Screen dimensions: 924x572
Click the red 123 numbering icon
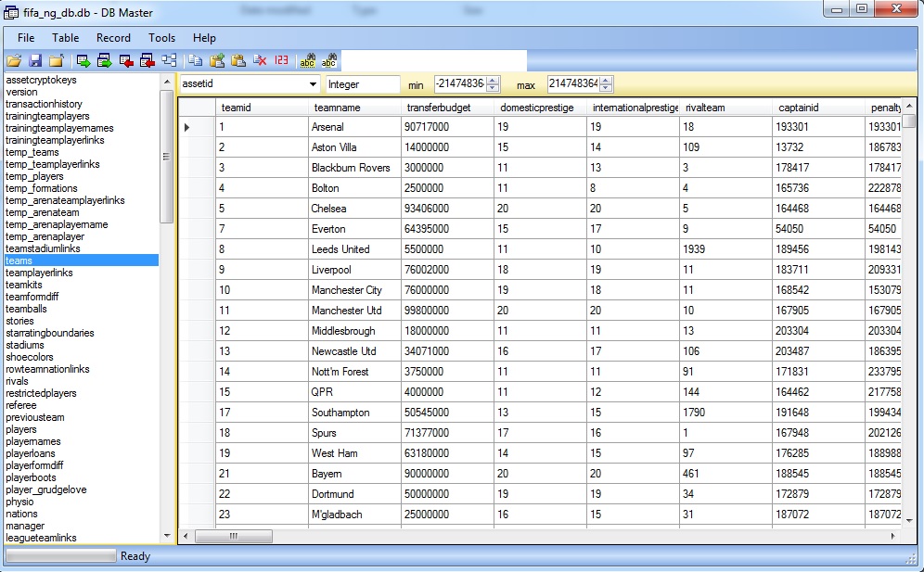pos(282,60)
